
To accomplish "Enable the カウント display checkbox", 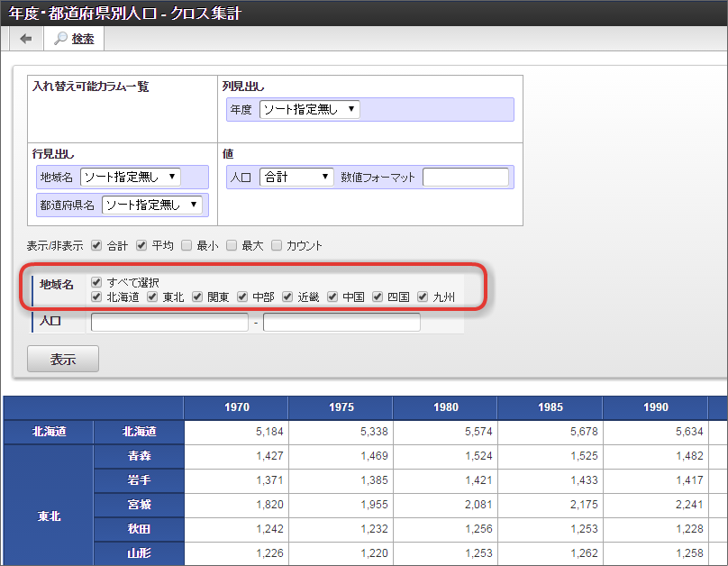I will click(x=277, y=245).
